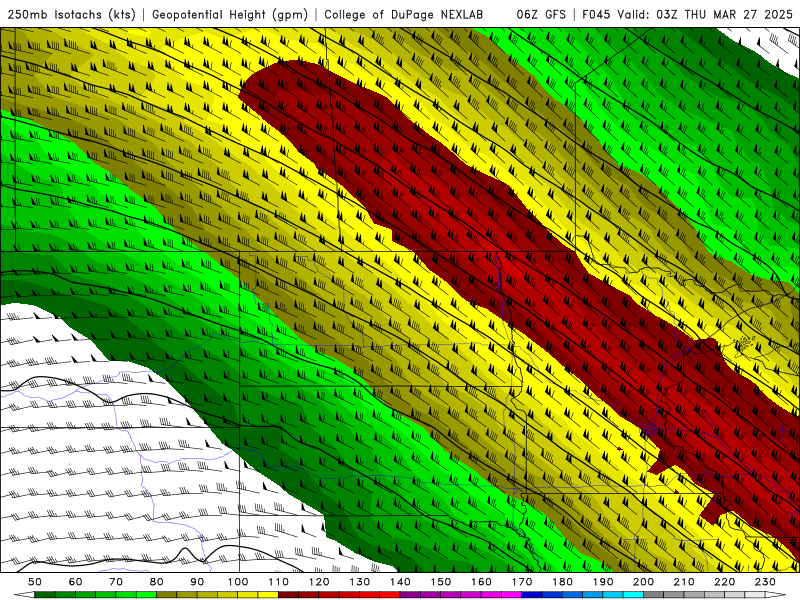The height and width of the screenshot is (600, 800).
Task: Click the 150 label on the color scale
Action: point(441,582)
